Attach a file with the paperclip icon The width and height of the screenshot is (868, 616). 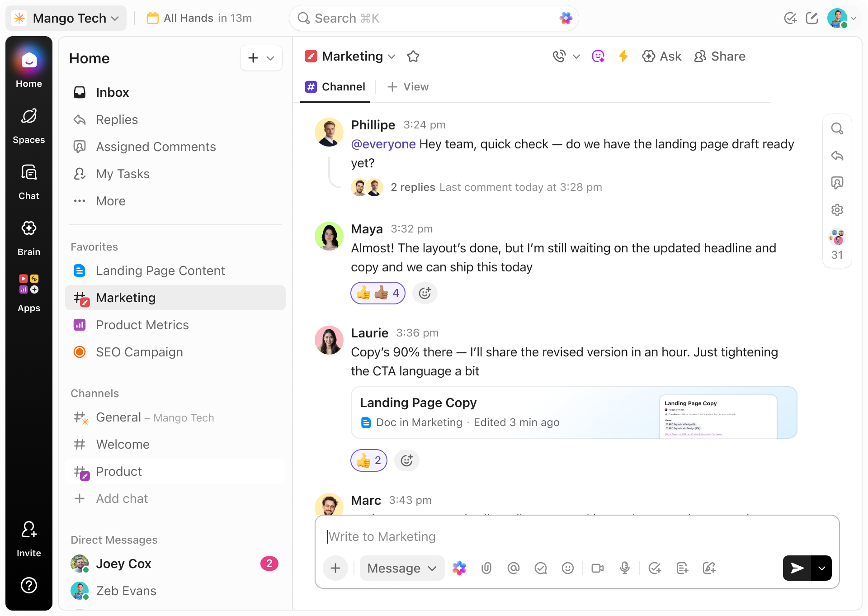[486, 568]
